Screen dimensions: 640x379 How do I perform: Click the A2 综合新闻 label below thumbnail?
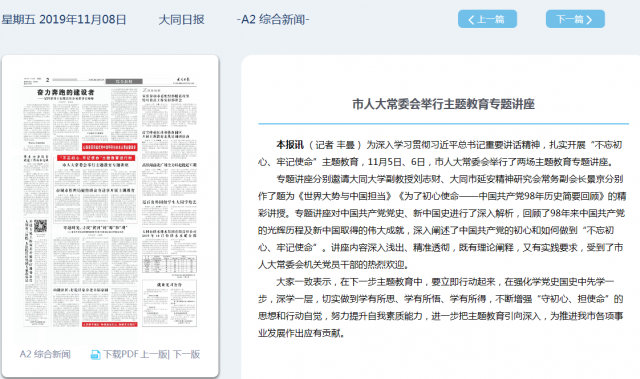45,354
